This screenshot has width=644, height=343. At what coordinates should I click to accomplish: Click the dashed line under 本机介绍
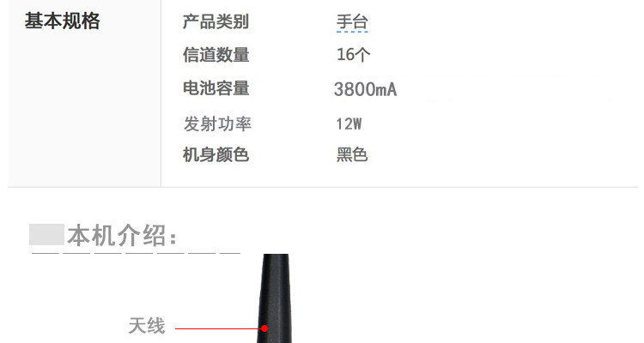(136, 254)
